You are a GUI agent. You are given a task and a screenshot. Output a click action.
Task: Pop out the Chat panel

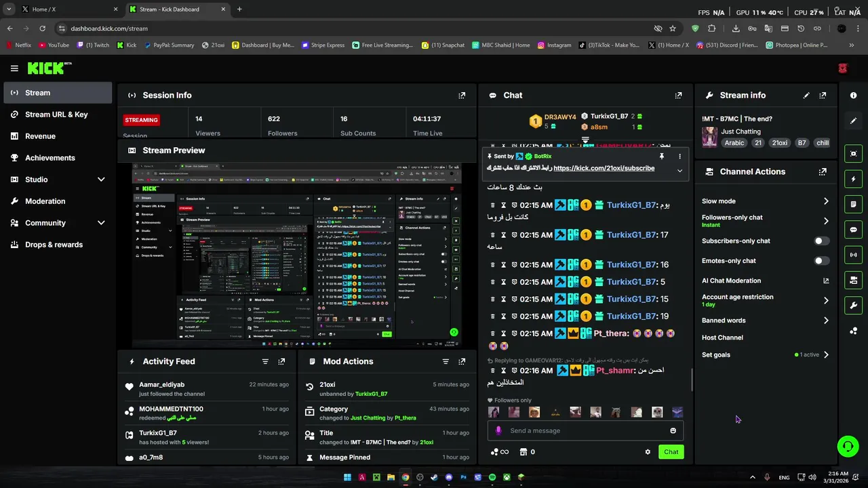tap(678, 96)
